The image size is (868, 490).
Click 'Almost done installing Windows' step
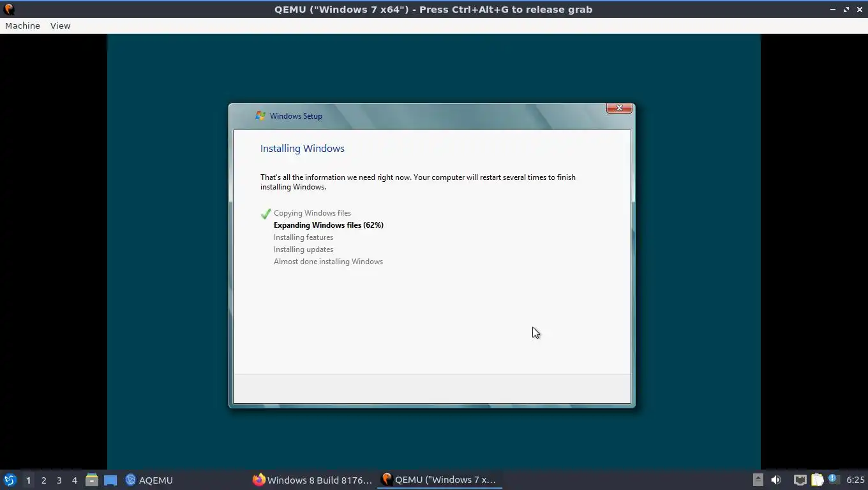(x=328, y=262)
